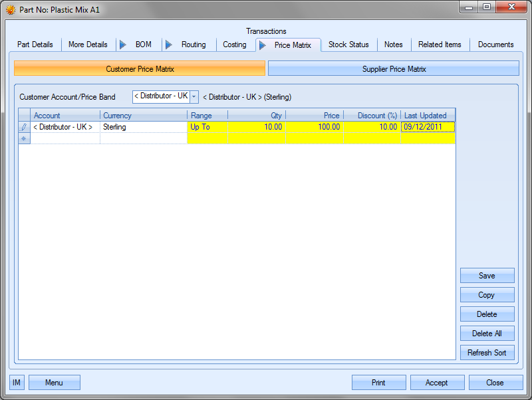Sort by the Last Updated column header

click(428, 116)
